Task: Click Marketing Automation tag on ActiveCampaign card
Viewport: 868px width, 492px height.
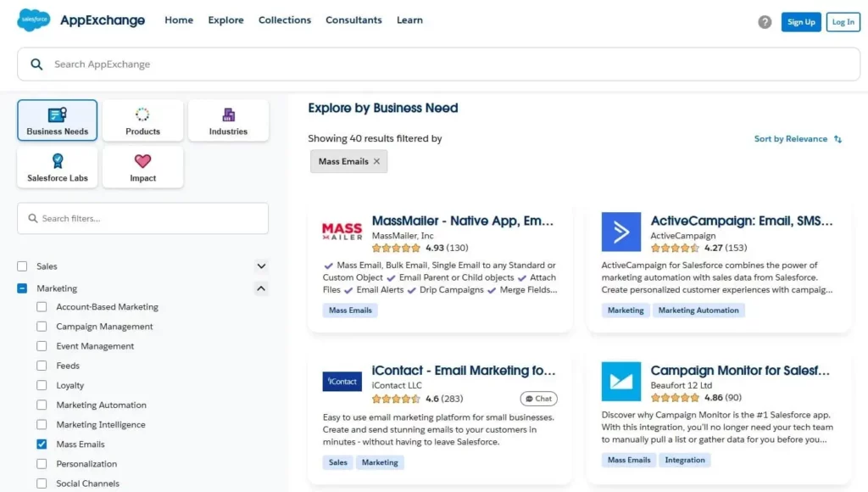Action: click(x=698, y=310)
